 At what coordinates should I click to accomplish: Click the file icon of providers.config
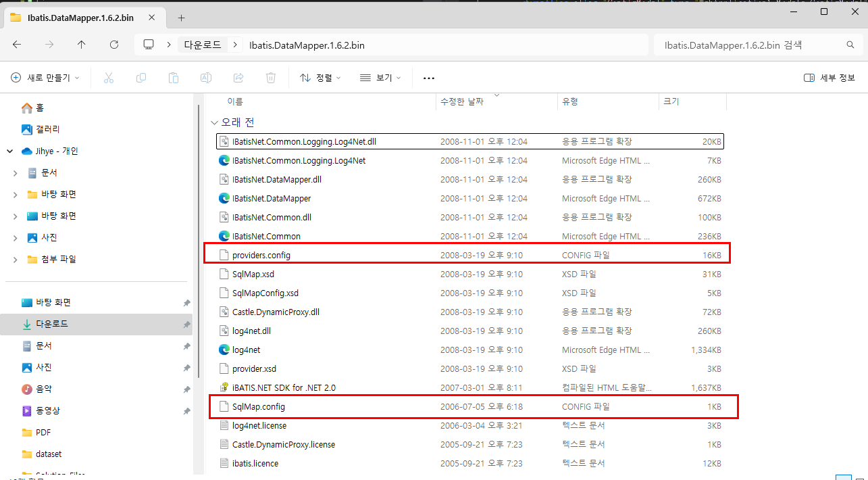click(x=225, y=256)
